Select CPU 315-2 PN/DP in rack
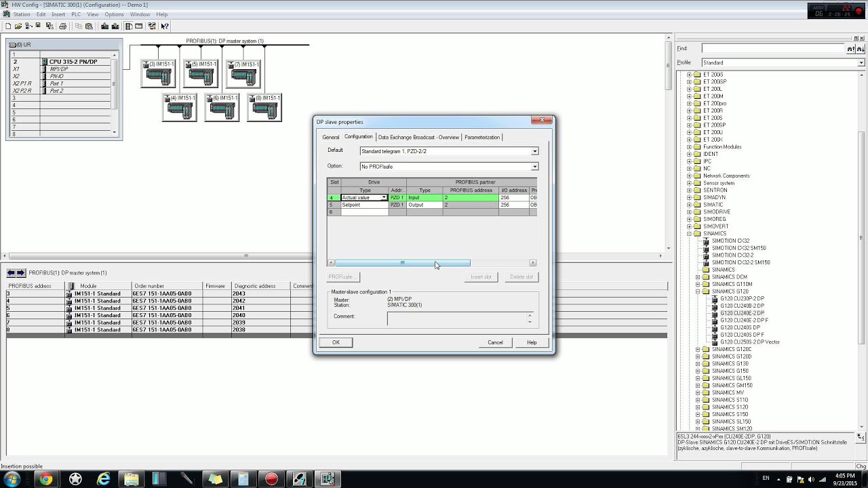 coord(73,62)
